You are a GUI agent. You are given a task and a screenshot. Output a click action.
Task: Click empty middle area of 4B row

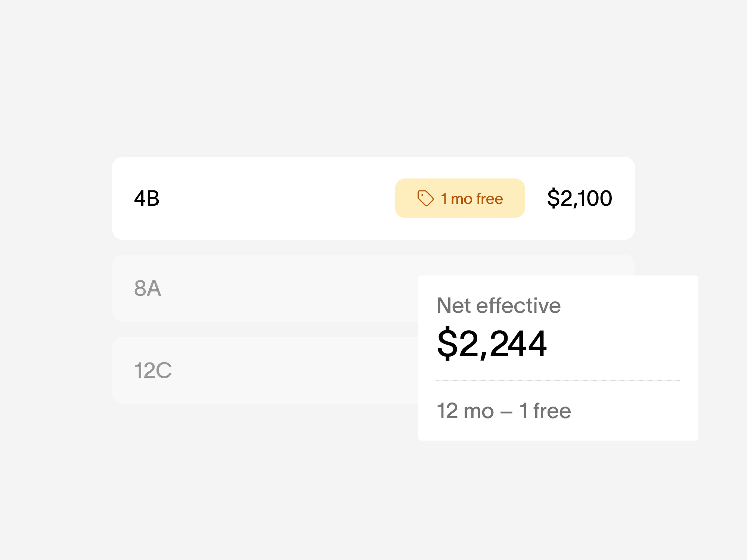coord(276,198)
